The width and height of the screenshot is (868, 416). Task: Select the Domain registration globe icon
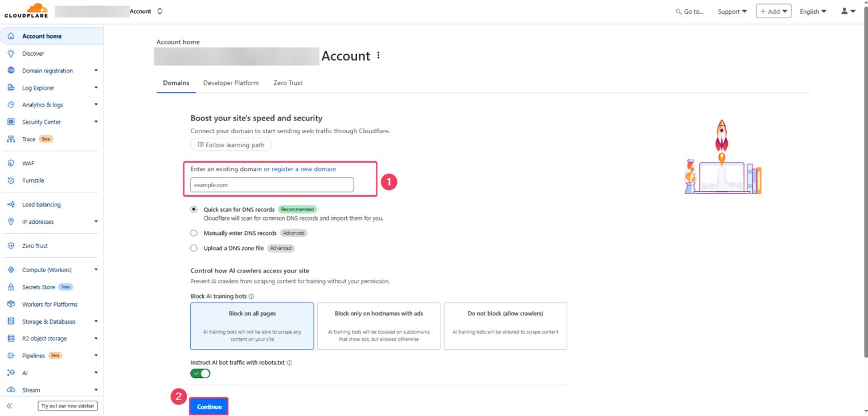(11, 71)
